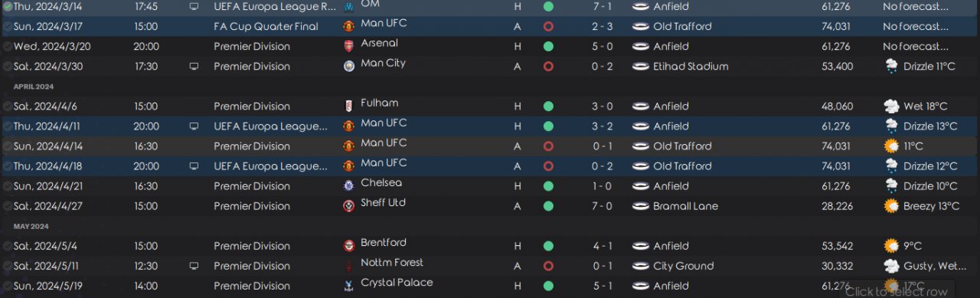The image size is (980, 298).
Task: Click the sunny weather icon for Sheff Utd match
Action: (891, 206)
